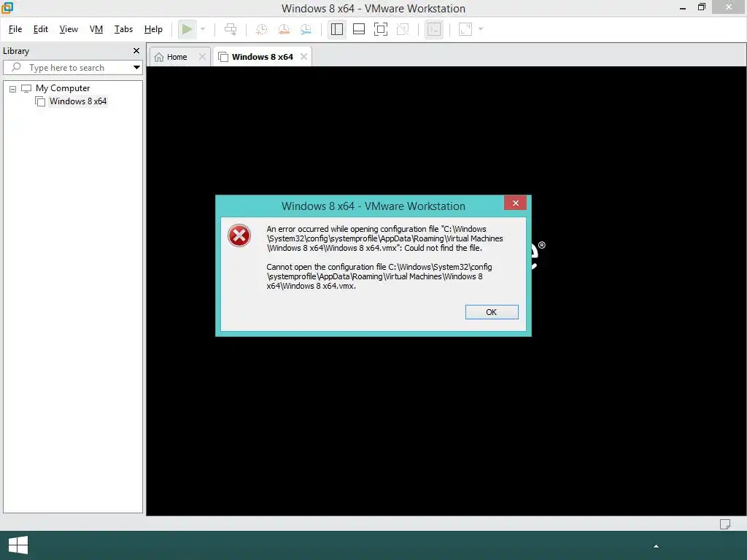Close the Windows 8 x64 tab

click(x=304, y=57)
